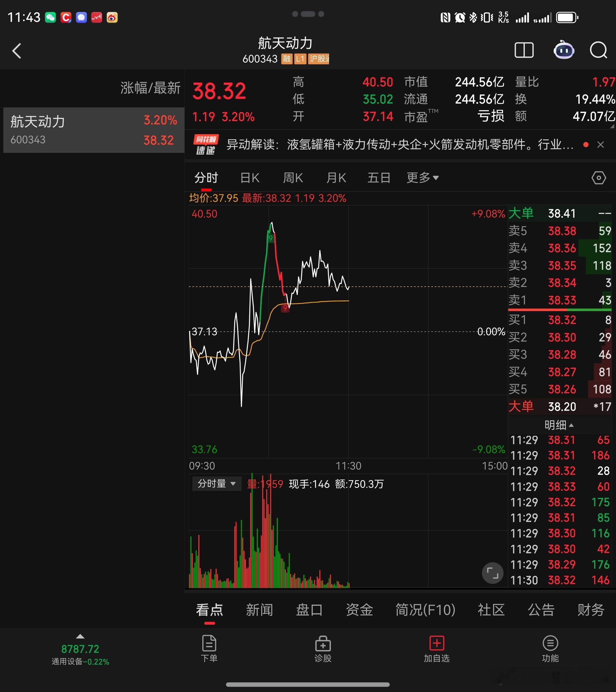The image size is (616, 692).
Task: Dismiss the 异动解读 news banner
Action: pos(600,145)
